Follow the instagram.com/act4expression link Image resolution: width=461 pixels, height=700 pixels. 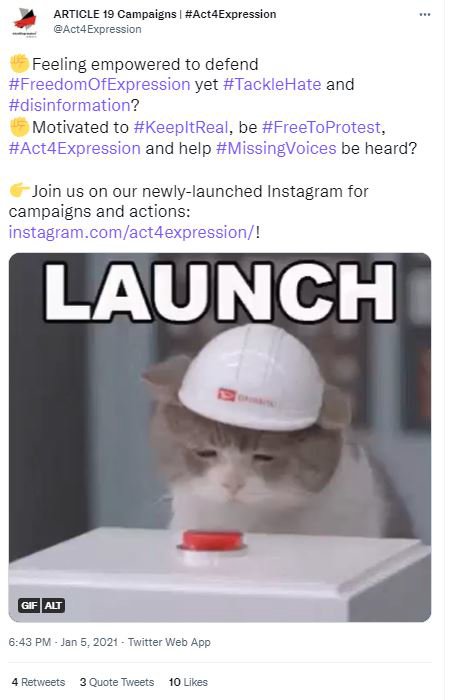pyautogui.click(x=132, y=232)
